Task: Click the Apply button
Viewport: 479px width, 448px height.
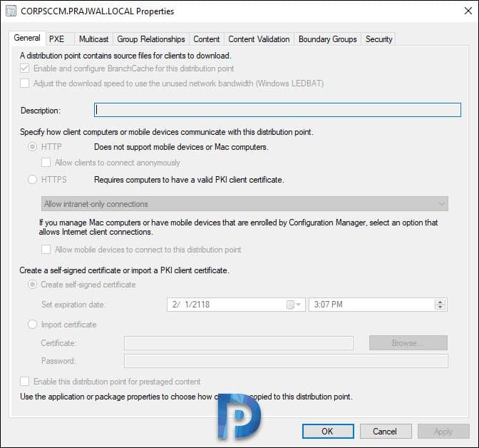Action: coord(443,431)
